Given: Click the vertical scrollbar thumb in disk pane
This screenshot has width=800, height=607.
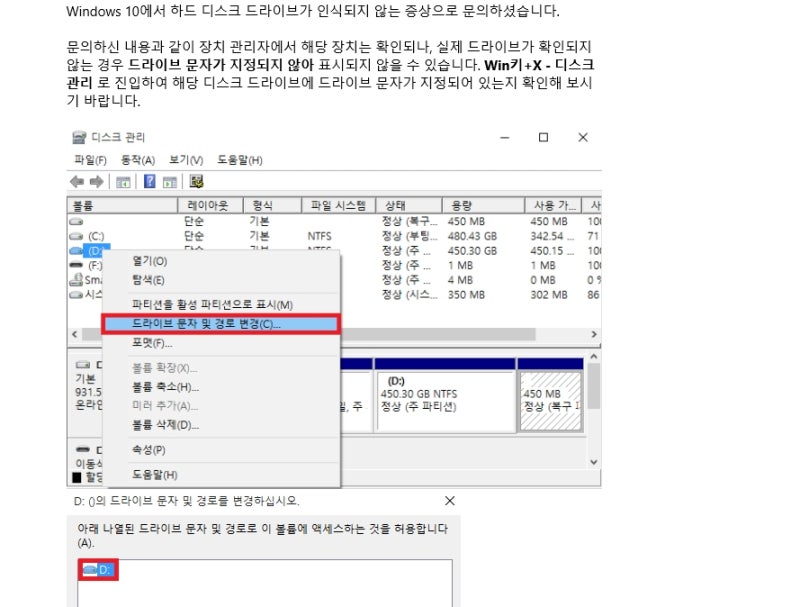Looking at the screenshot, I should point(593,386).
